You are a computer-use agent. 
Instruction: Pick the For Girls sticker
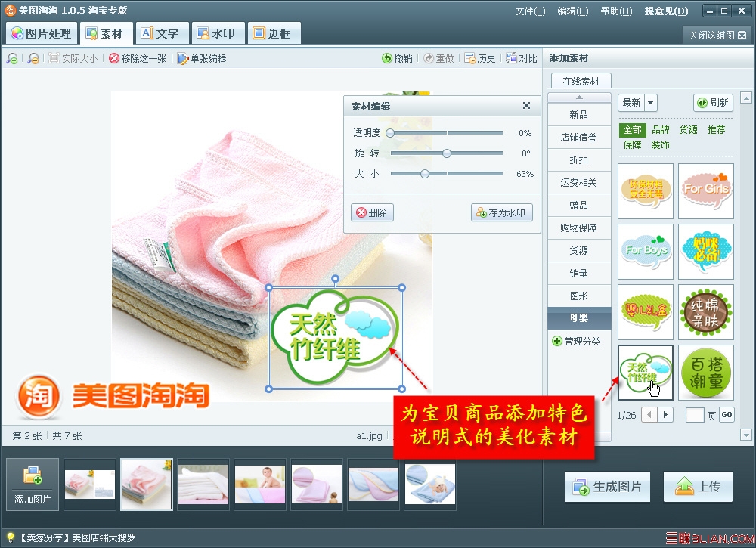point(706,191)
